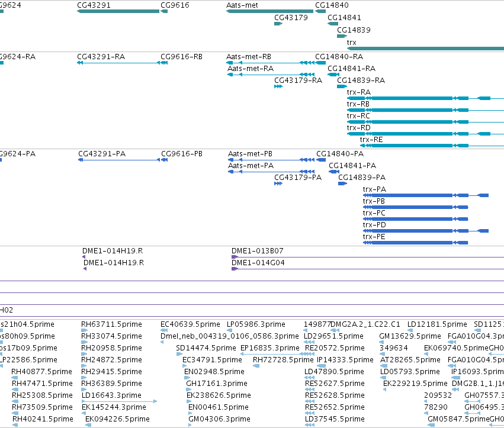
Task: Select the trx-PD protein label
Action: pyautogui.click(x=374, y=225)
